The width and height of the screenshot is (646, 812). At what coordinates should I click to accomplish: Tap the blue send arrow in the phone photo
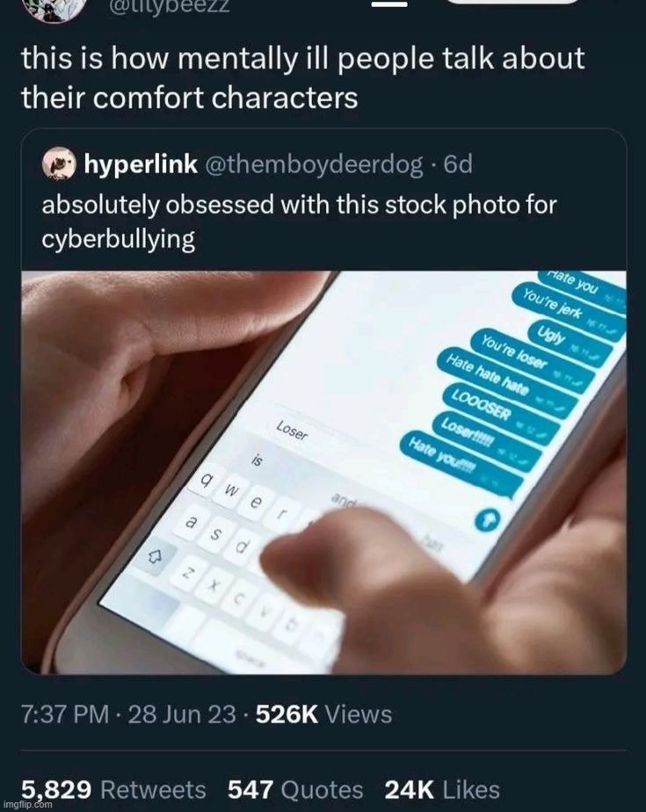click(486, 521)
